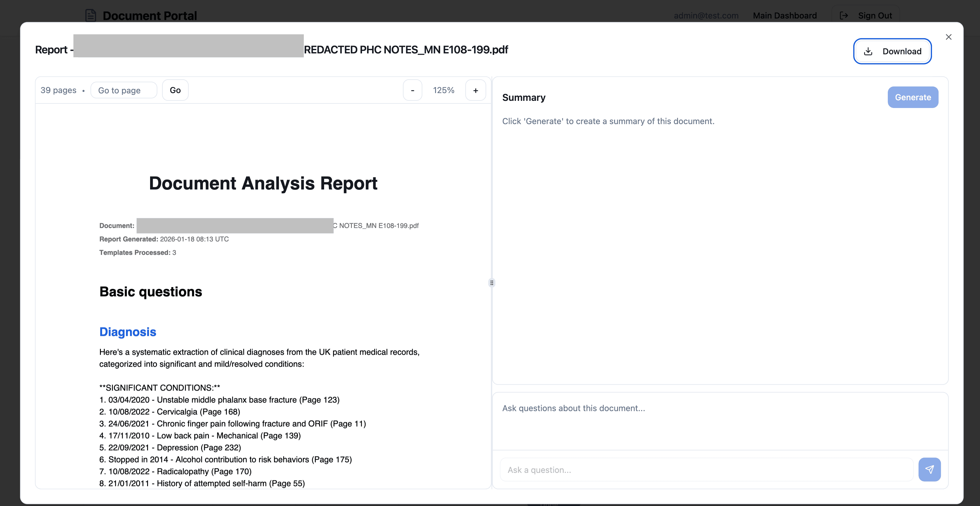Click the Sign Out button in header
This screenshot has height=506, width=980.
865,16
